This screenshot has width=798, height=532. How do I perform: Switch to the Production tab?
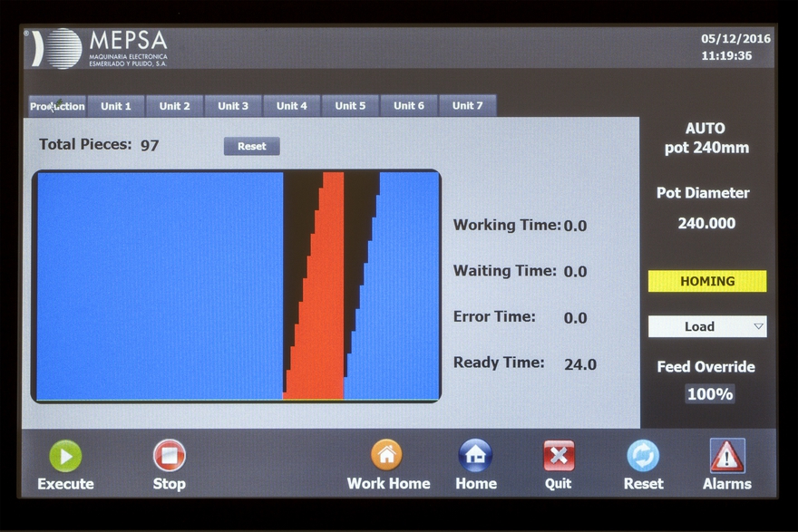[57, 106]
